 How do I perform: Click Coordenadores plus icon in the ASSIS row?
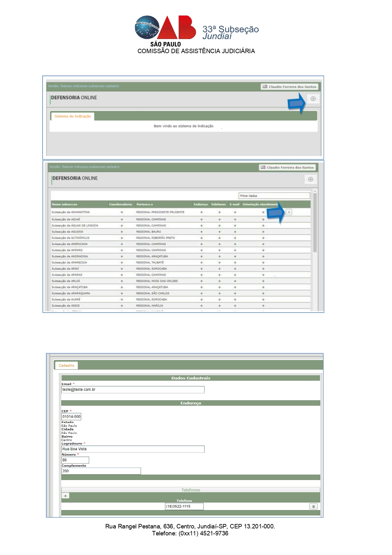click(x=122, y=306)
